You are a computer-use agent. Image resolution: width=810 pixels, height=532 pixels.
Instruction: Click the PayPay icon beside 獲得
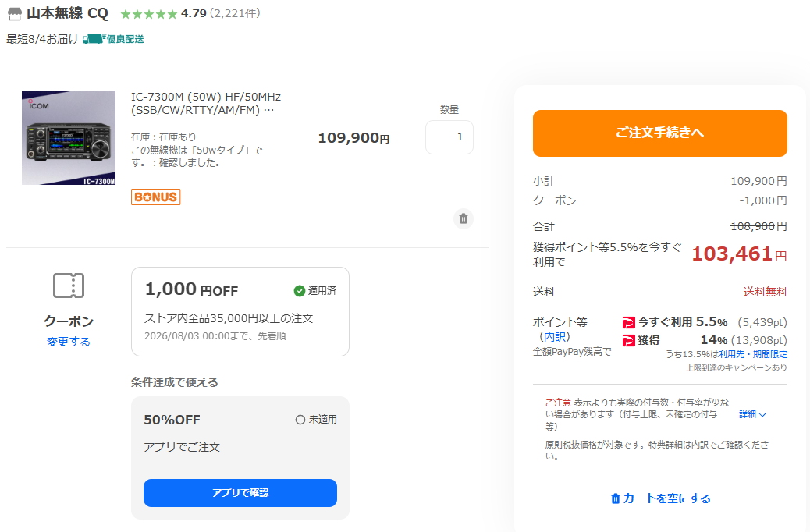(629, 340)
